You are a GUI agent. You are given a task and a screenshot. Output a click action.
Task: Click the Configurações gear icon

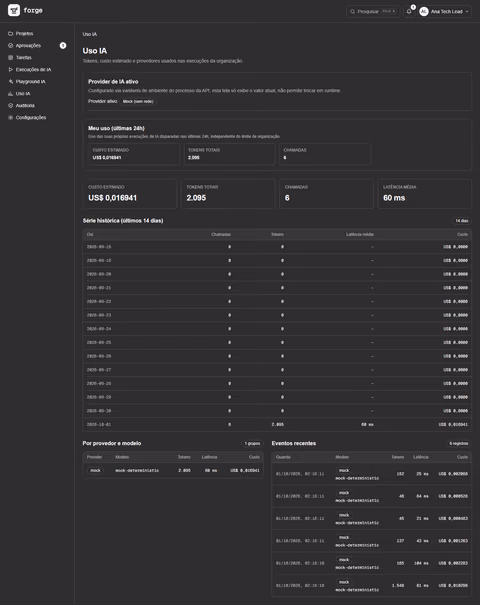click(10, 117)
